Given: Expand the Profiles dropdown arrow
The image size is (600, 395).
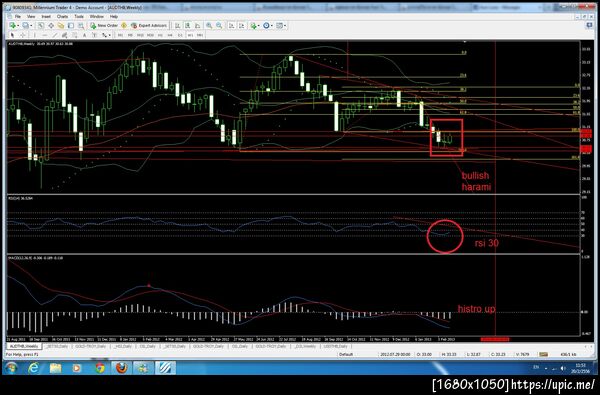Looking at the screenshot, I should click(x=31, y=26).
